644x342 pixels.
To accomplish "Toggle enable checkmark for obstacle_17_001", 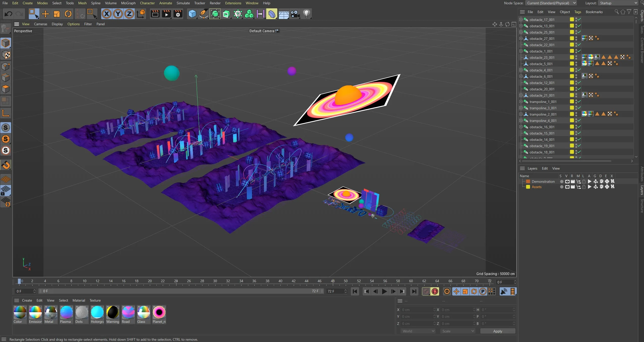I will 579,19.
